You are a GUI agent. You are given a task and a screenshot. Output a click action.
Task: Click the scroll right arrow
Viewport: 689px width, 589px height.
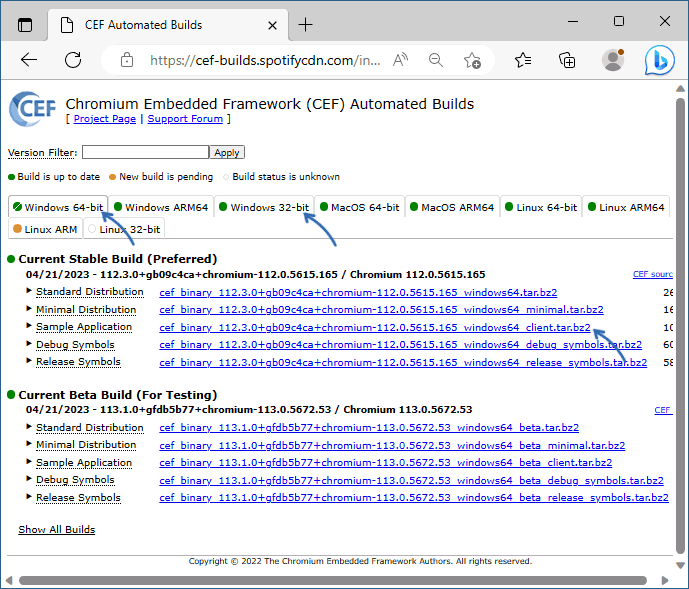(x=664, y=580)
